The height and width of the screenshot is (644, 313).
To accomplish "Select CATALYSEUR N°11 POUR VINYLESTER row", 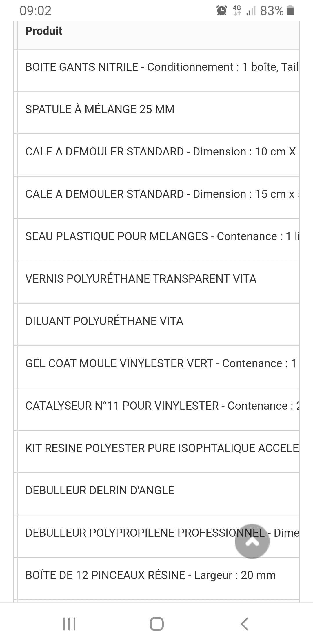I will point(162,406).
